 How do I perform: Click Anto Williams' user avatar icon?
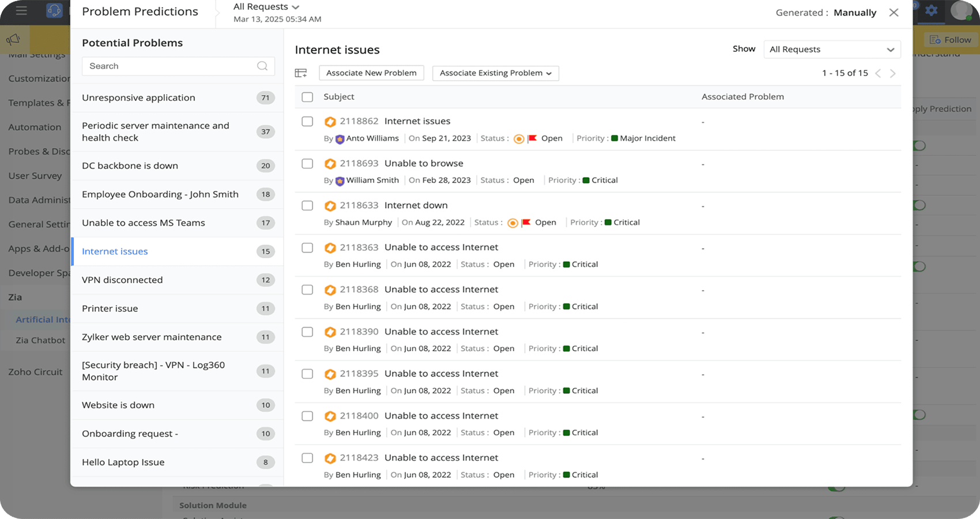[x=339, y=138]
